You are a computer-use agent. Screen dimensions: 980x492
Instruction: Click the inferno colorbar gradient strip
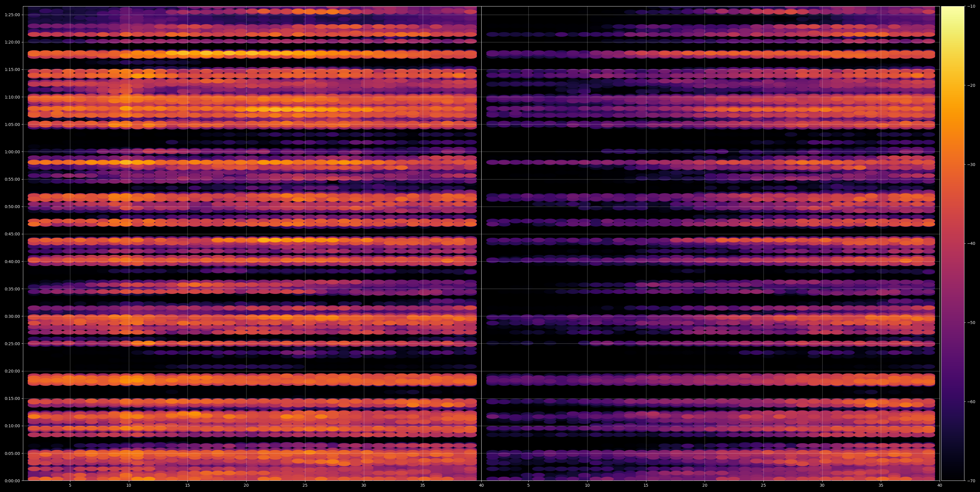[x=953, y=244]
